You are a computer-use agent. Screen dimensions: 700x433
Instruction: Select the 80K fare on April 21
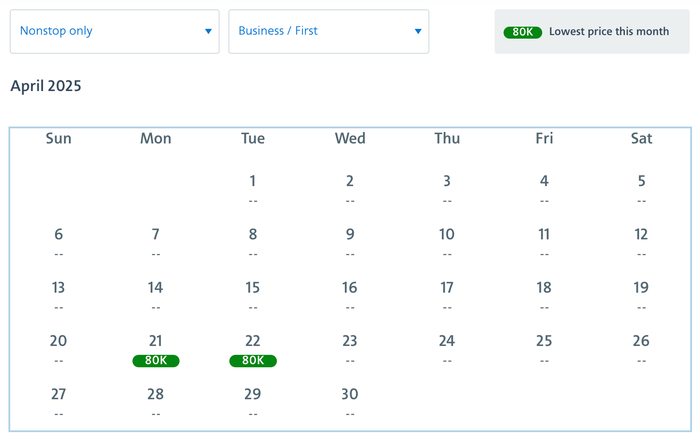(x=156, y=361)
